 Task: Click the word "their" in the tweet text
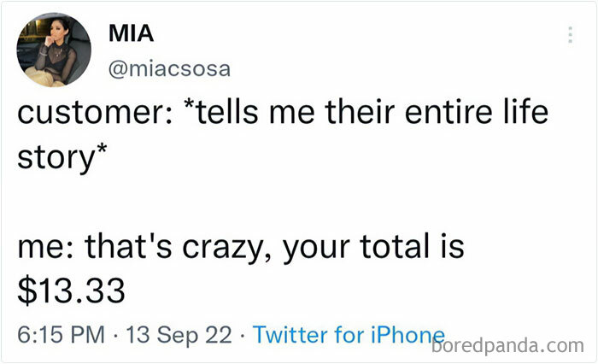click(x=360, y=111)
